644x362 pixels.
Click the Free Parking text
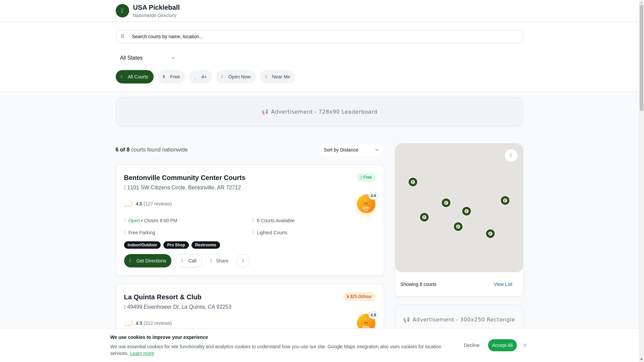coord(142,233)
